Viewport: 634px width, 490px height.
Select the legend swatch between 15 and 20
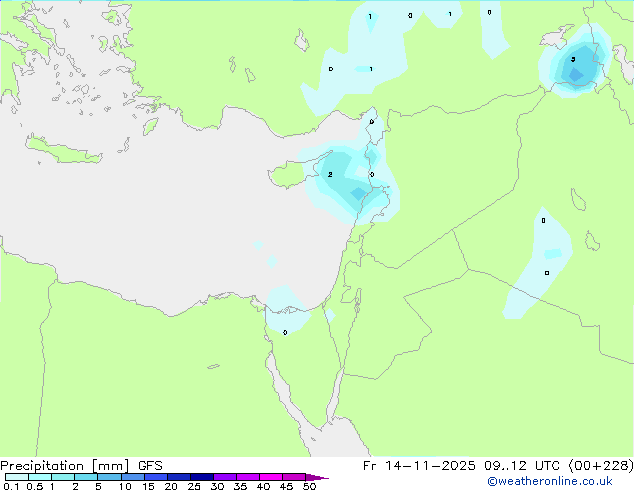coord(156,477)
